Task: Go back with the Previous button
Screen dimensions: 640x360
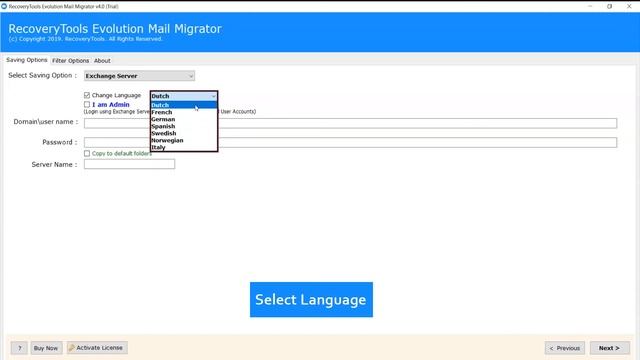Action: (564, 348)
